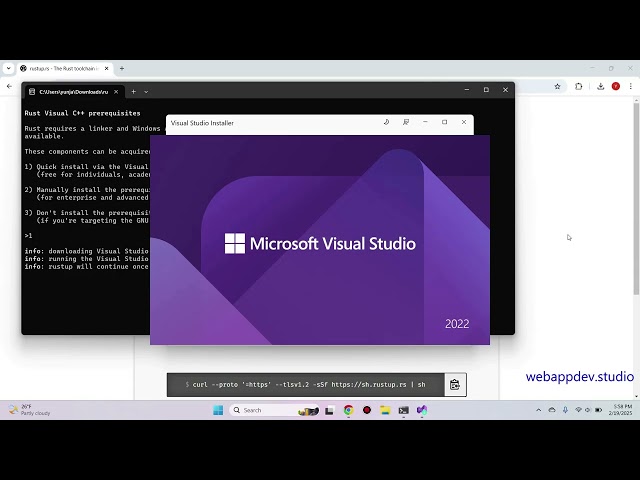
Task: Open network settings from the Wi-Fi icon
Action: click(x=578, y=410)
